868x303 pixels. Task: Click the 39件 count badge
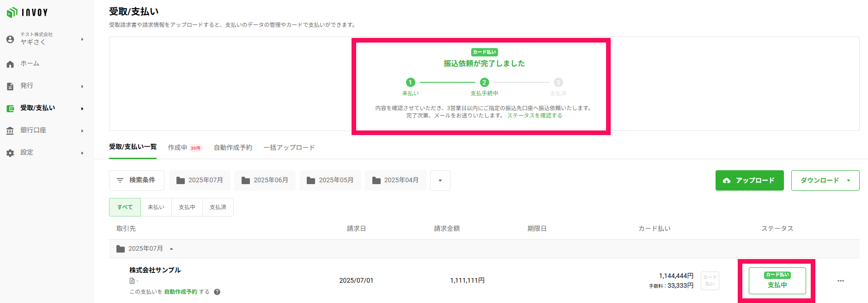196,148
